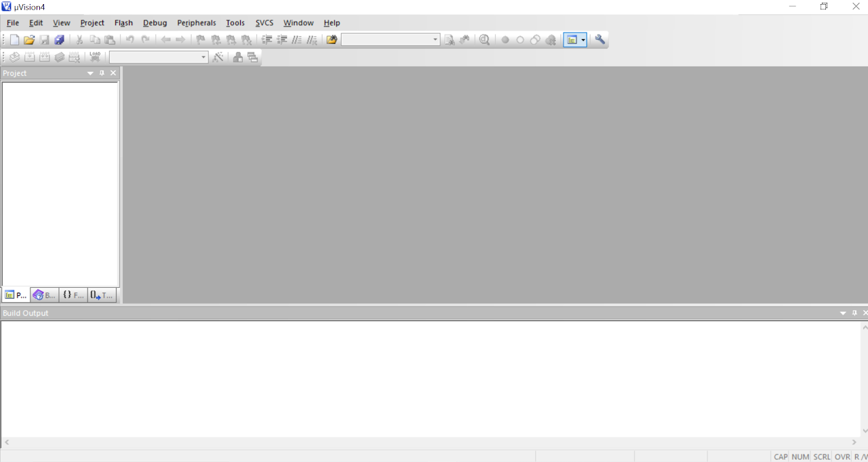Click the Kill All Breakpoints icon
The width and height of the screenshot is (868, 462).
550,40
